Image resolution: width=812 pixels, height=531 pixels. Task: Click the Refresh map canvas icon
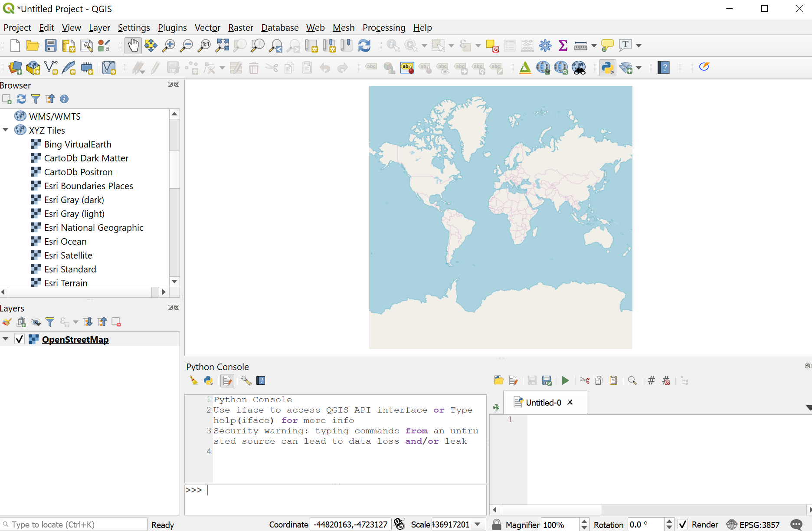364,46
